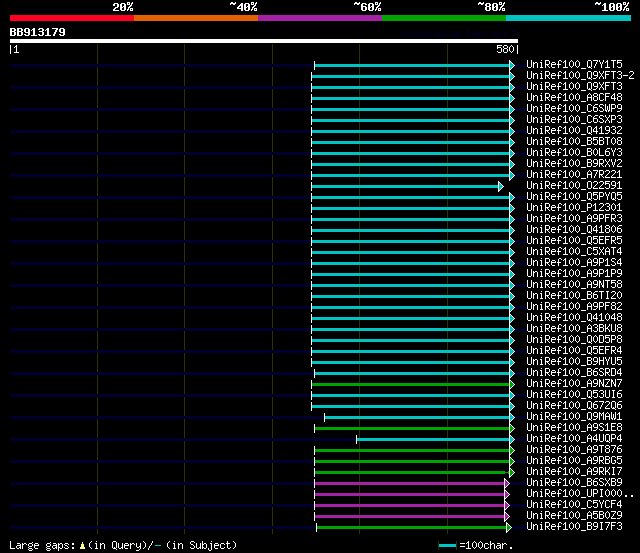Click the green ~80% identity legend segment
The width and height of the screenshot is (640, 553).
pos(444,18)
